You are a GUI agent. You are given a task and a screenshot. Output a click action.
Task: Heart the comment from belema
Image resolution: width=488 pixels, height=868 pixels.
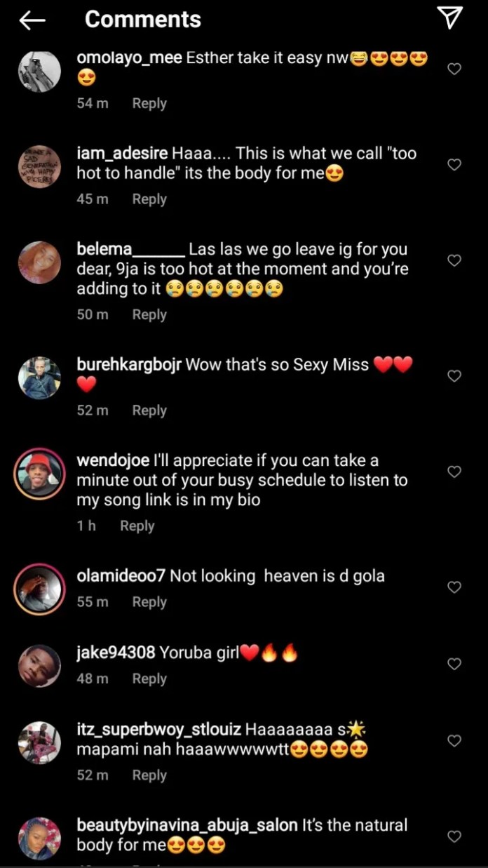(454, 260)
